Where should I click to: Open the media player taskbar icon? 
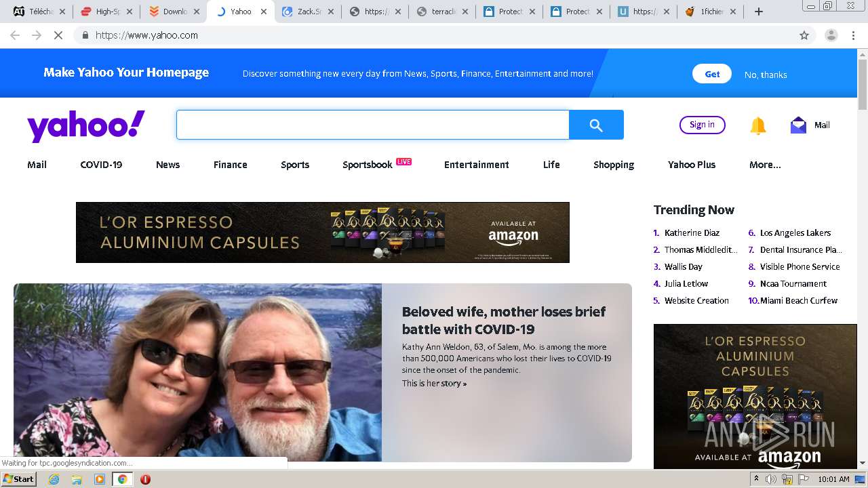pos(100,479)
